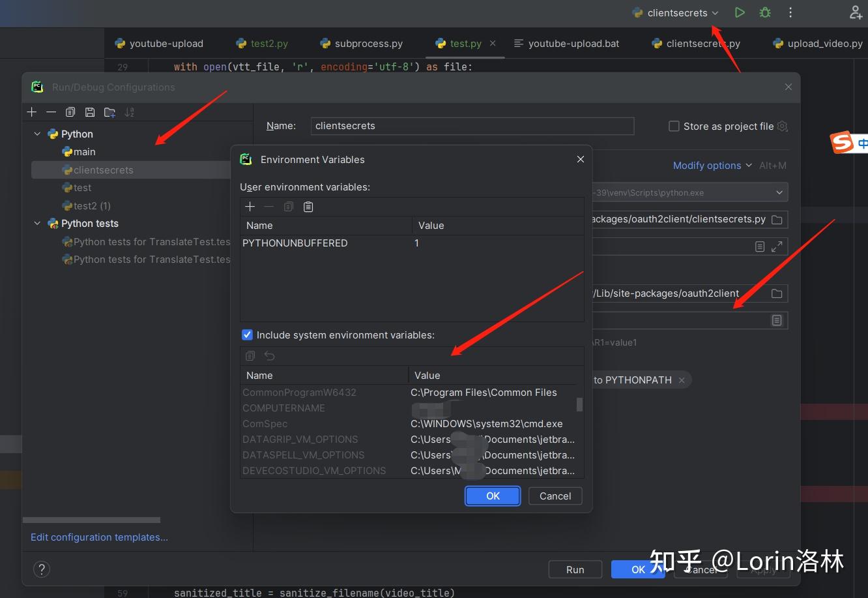Viewport: 868px width, 598px height.
Task: Select the DEVECOSTUDIO_VM_OPTIONS variable row
Action: click(408, 471)
